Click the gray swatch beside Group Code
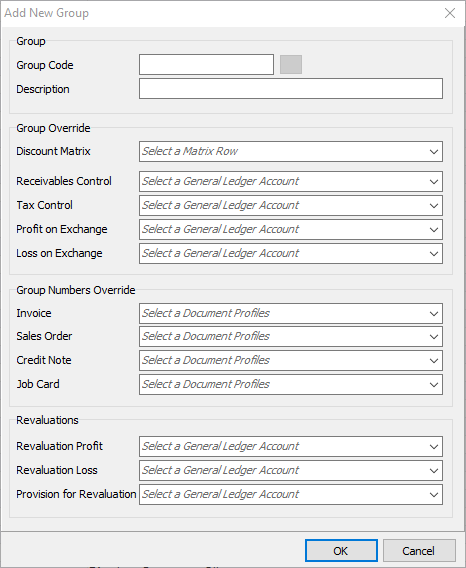 click(x=291, y=65)
